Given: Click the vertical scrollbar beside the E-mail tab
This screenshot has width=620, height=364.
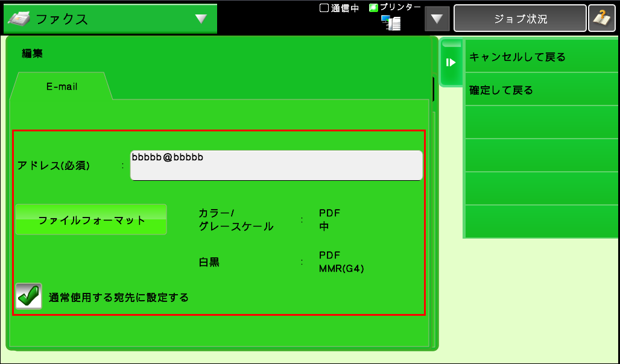Looking at the screenshot, I should click(x=433, y=89).
